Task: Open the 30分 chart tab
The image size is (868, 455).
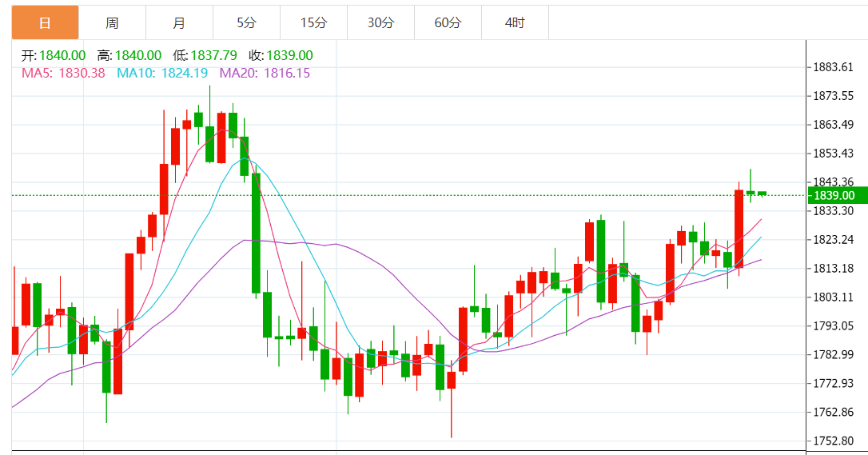Action: (381, 22)
